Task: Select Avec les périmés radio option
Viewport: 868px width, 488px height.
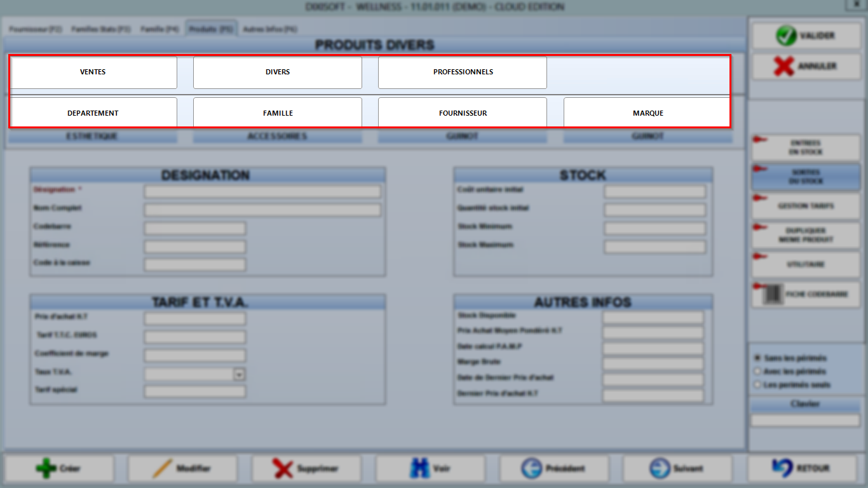Action: (757, 371)
